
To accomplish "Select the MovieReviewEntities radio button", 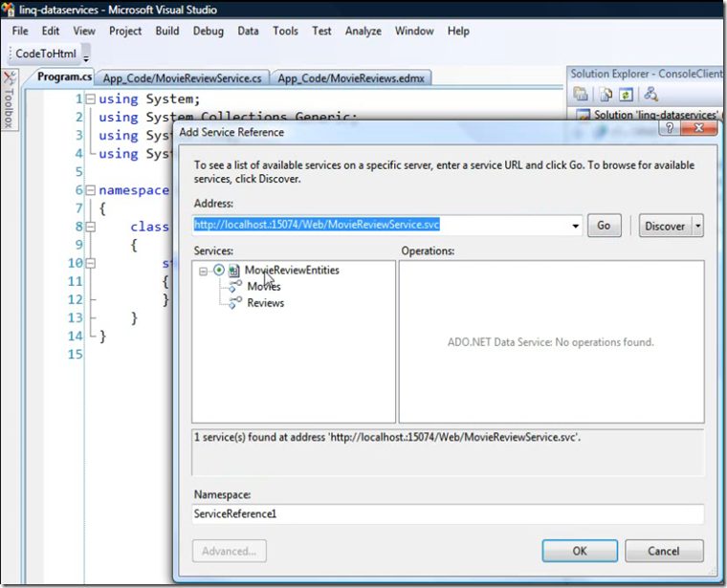I will (x=219, y=271).
